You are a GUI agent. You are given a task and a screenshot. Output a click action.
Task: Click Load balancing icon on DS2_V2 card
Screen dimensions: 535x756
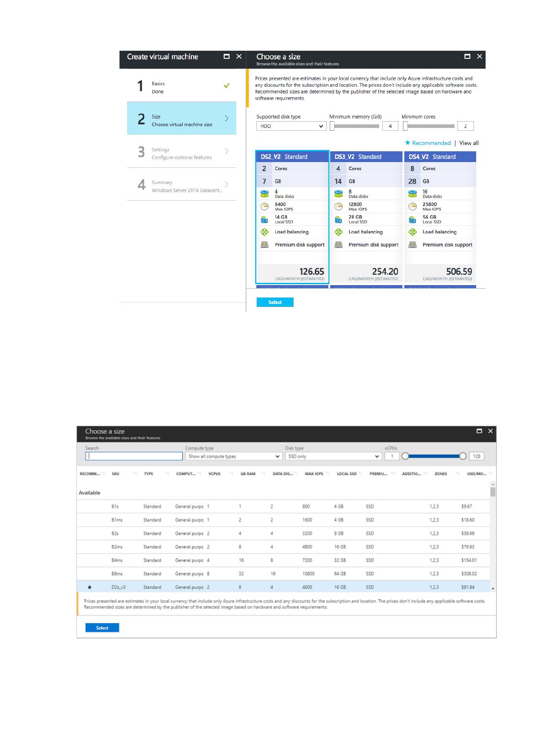tap(265, 232)
